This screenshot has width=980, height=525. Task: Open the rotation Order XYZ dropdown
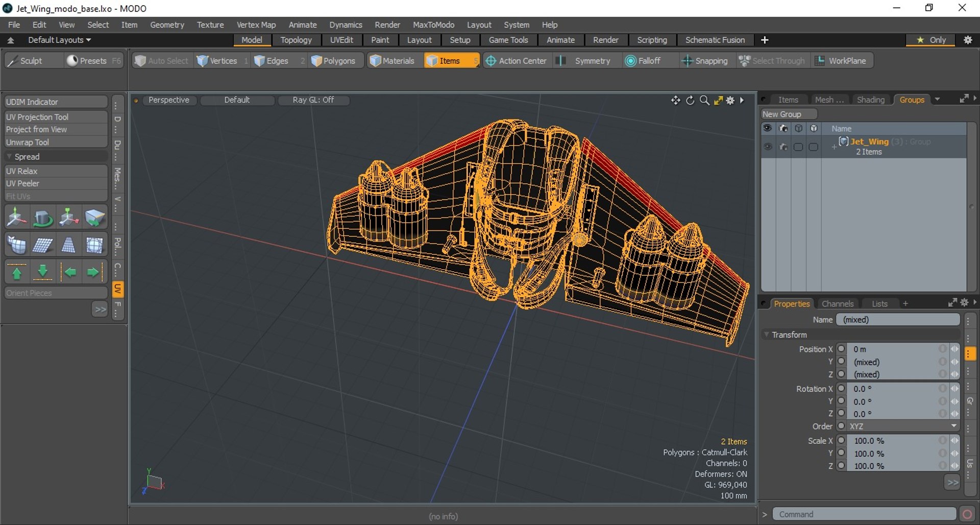point(903,426)
